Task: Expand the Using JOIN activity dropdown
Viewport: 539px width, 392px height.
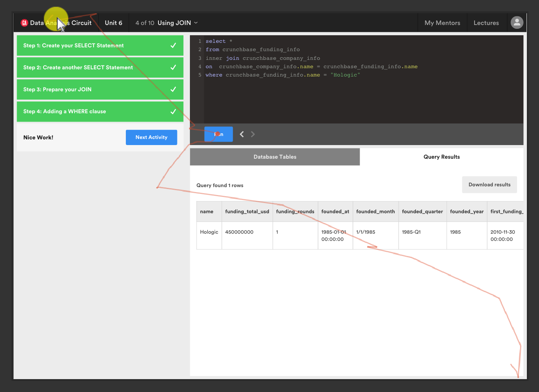Action: (177, 23)
